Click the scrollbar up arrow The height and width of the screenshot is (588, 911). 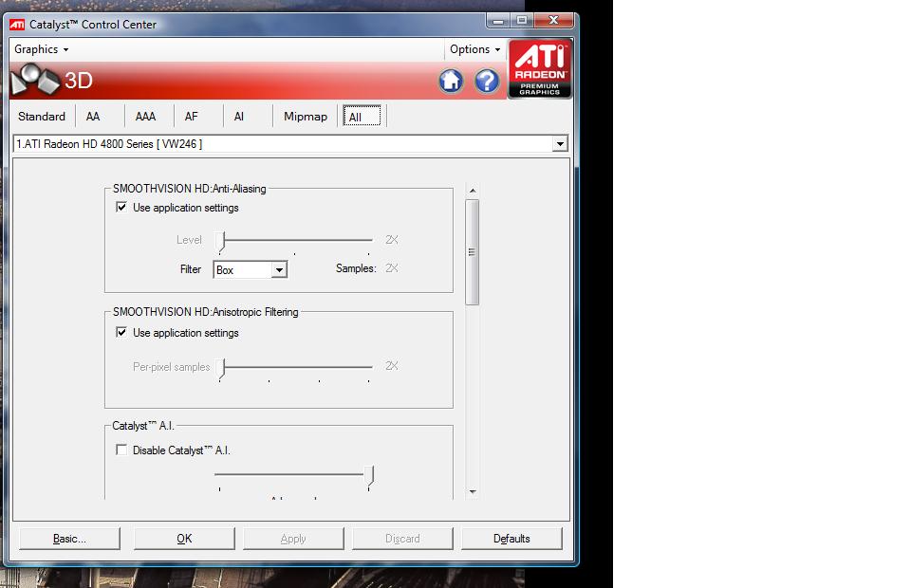[x=473, y=191]
